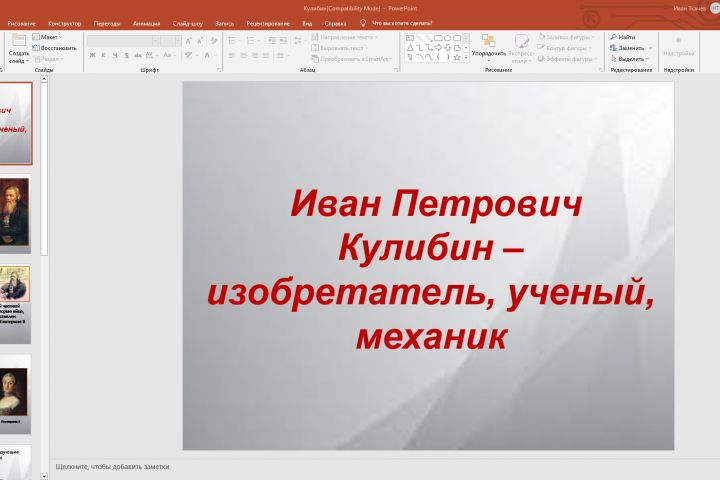Toggle Bold (Ж) formatting
Screen dimensions: 720x480
[92, 55]
